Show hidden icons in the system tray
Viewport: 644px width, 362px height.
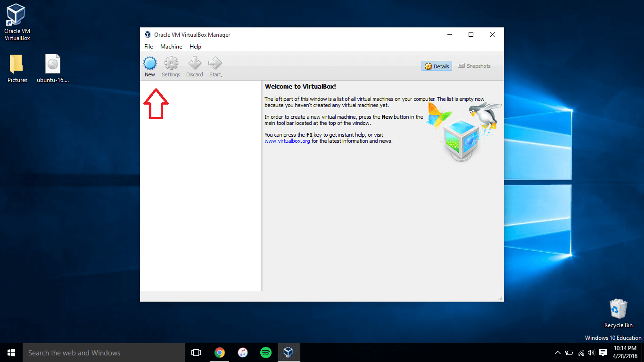pos(557,352)
